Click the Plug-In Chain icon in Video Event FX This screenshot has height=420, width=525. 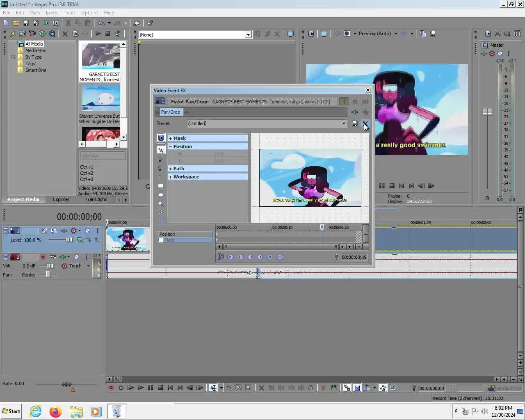pyautogui.click(x=355, y=112)
